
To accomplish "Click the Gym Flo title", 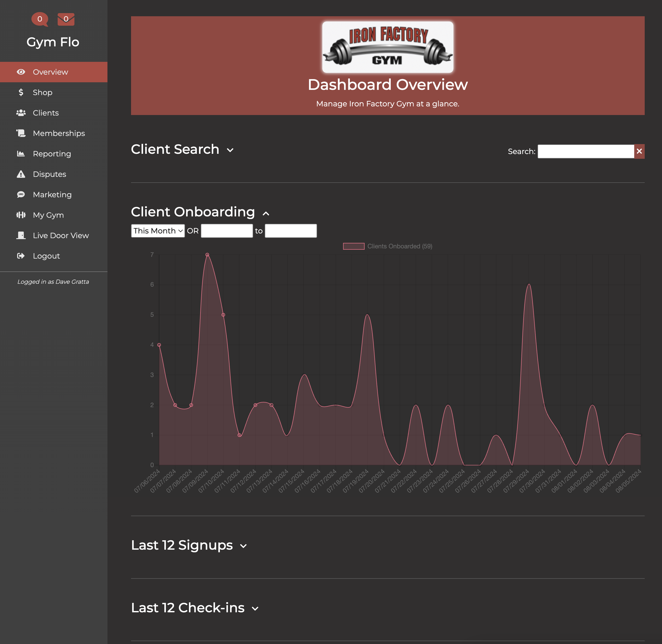I will (53, 42).
